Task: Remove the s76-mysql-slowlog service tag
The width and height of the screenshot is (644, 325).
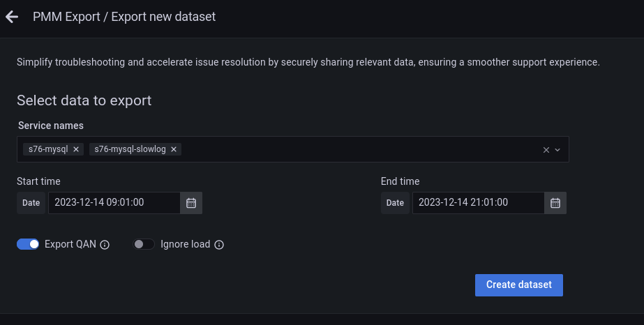Action: (173, 149)
